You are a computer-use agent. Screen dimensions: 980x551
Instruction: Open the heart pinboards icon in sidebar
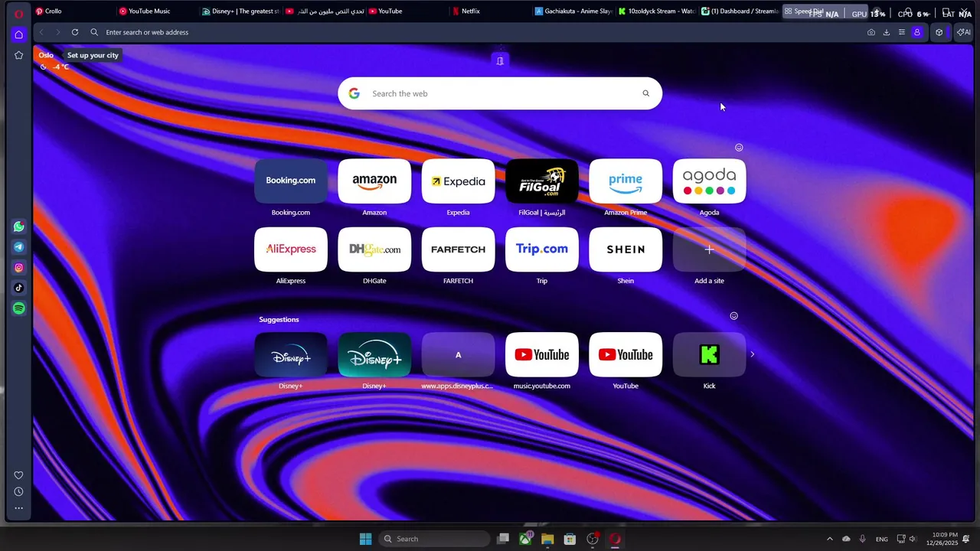(x=18, y=475)
